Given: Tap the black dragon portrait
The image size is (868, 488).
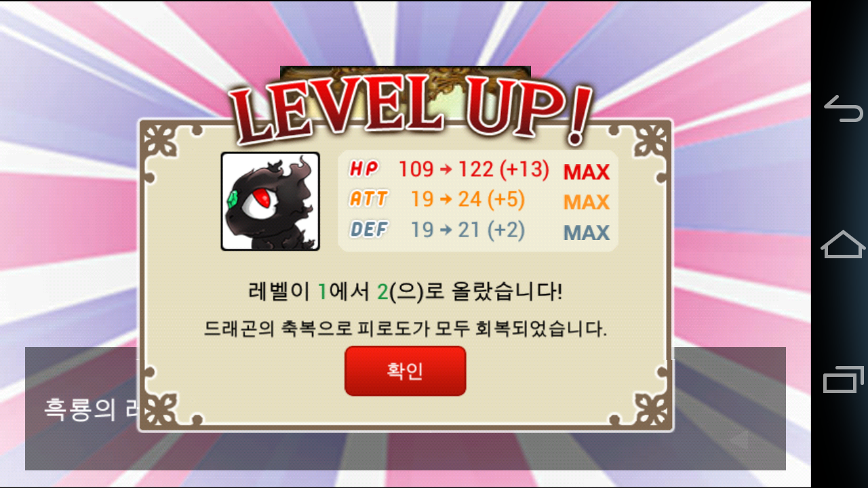Looking at the screenshot, I should click(x=270, y=201).
